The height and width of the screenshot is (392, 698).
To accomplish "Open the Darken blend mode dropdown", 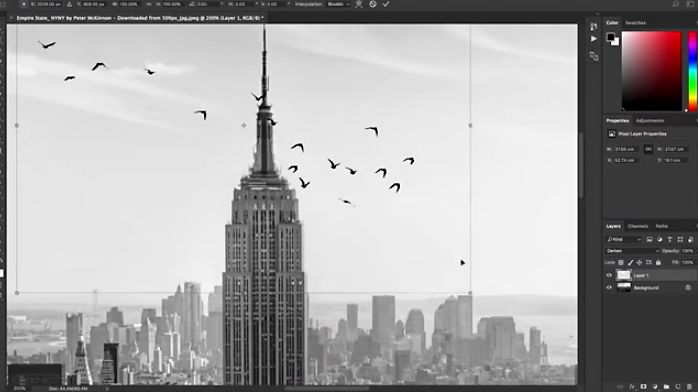I will [x=632, y=251].
